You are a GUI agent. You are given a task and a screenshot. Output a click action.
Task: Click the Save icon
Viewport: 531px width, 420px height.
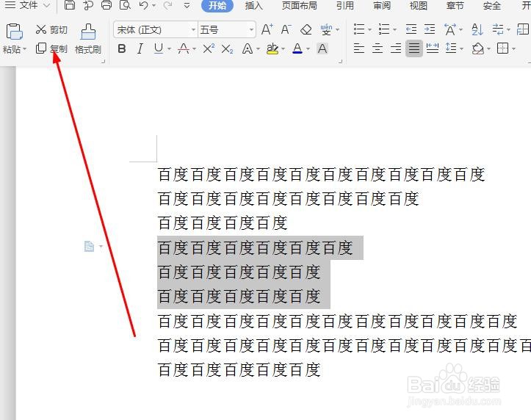(70, 5)
